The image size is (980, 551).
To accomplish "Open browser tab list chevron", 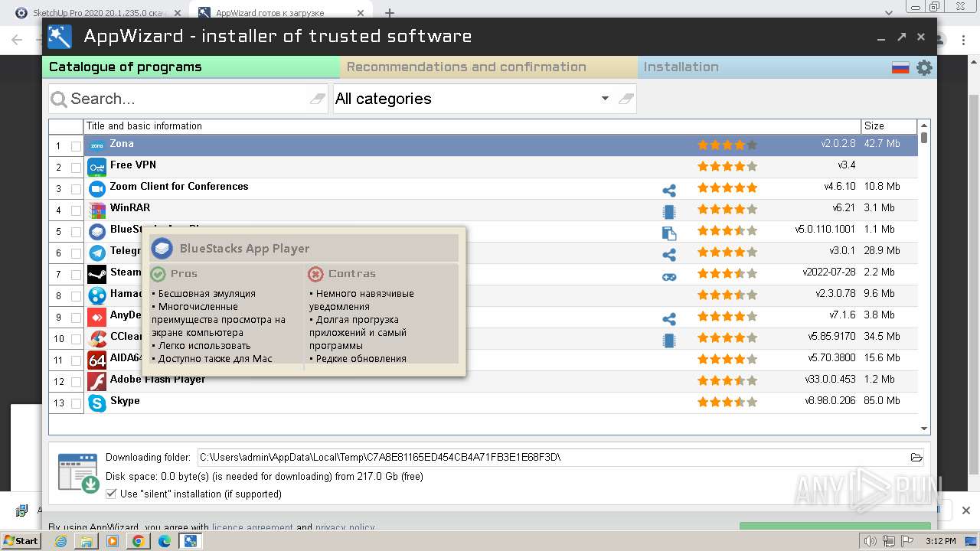I will click(889, 13).
